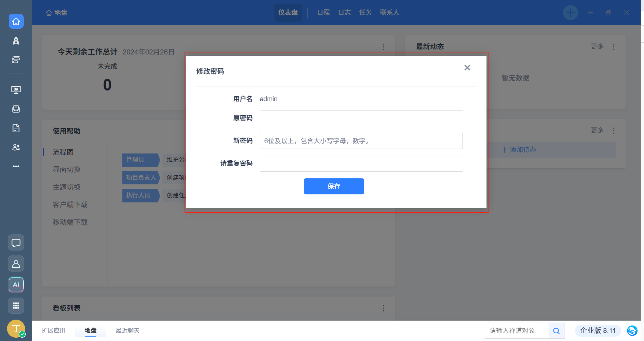644x341 pixels.
Task: Show more sidebar items via the ellipsis icon
Action: (16, 166)
